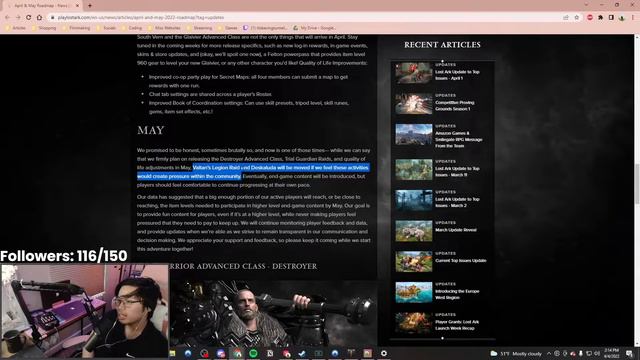
Task: Open File Explorer from the taskbar
Action: [x=172, y=353]
